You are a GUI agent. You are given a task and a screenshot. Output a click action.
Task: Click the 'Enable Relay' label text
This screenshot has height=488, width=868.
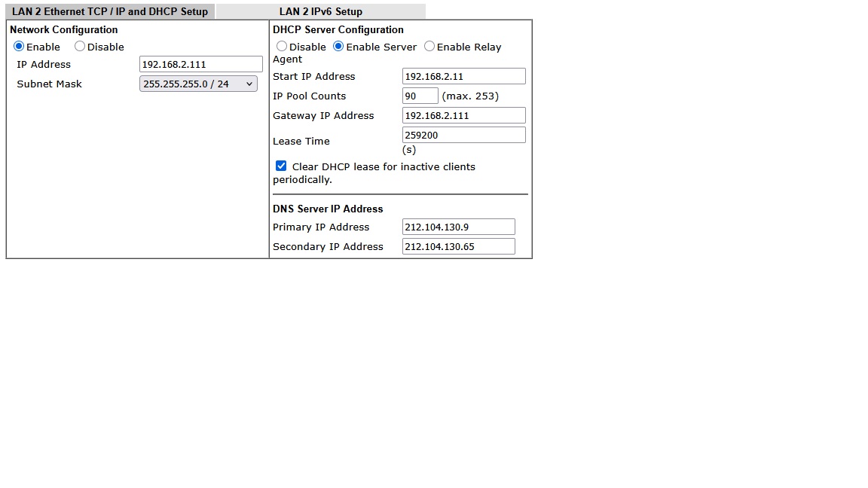click(x=469, y=47)
